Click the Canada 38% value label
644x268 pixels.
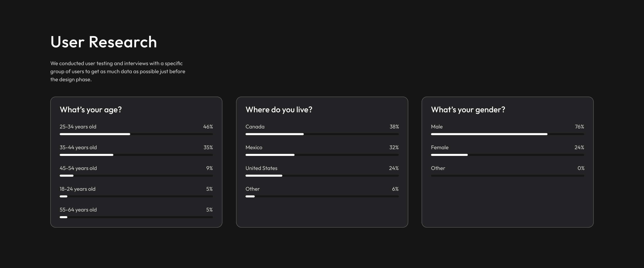[394, 127]
